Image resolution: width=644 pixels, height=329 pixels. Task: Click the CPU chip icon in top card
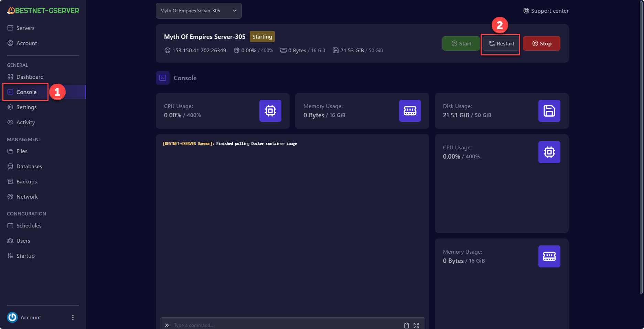(270, 111)
